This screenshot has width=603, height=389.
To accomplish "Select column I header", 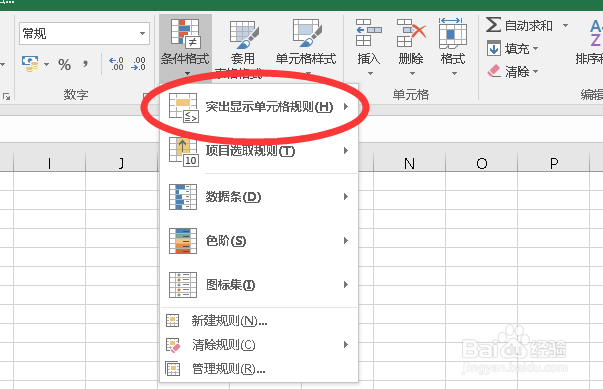I will (49, 164).
